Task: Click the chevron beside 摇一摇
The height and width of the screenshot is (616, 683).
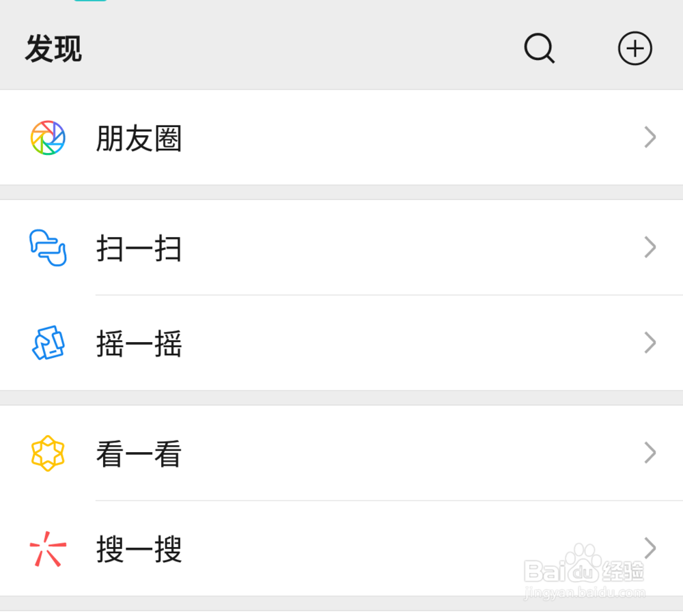Action: 650,343
